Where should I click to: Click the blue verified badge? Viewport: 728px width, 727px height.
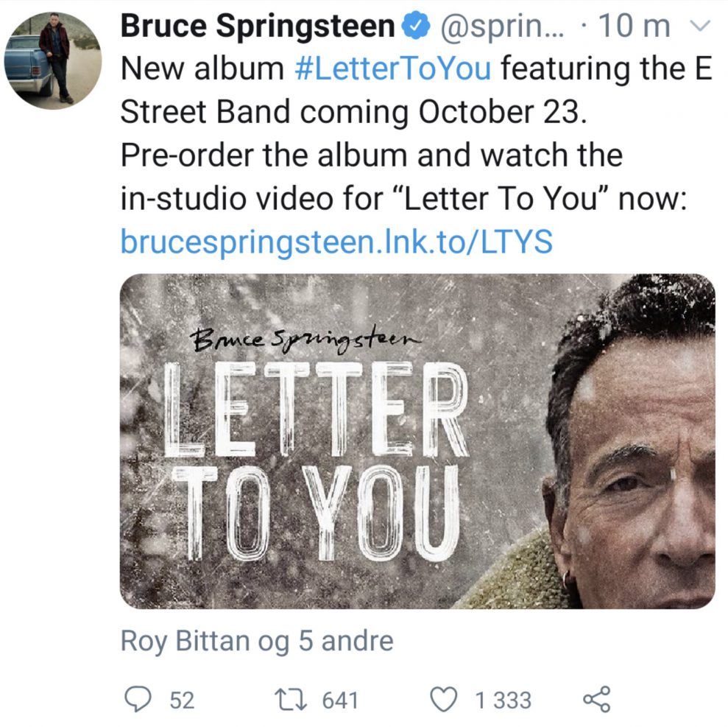click(417, 27)
